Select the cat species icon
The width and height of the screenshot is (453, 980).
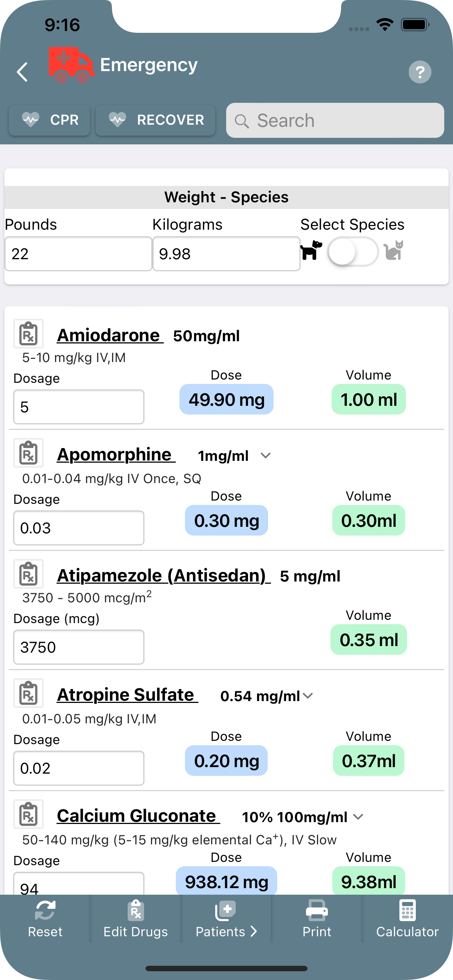(394, 251)
